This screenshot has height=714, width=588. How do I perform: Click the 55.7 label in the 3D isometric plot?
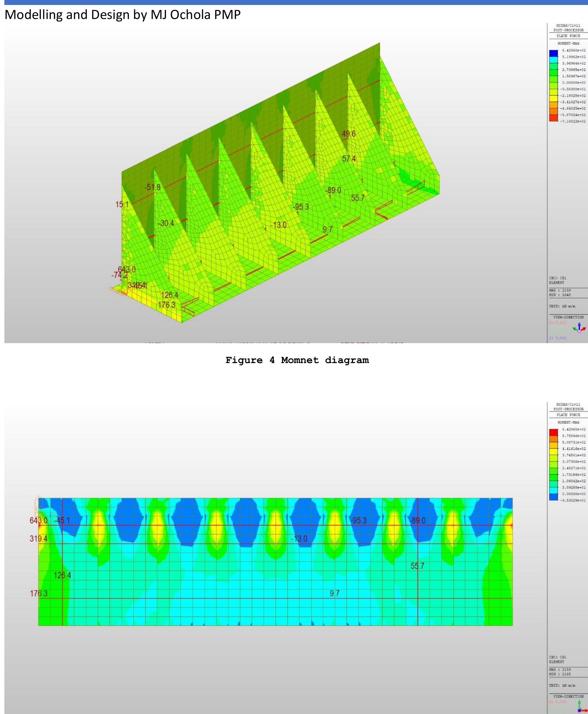click(358, 198)
